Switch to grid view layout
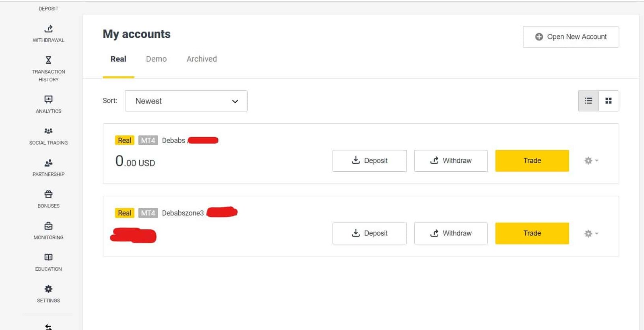 point(609,101)
